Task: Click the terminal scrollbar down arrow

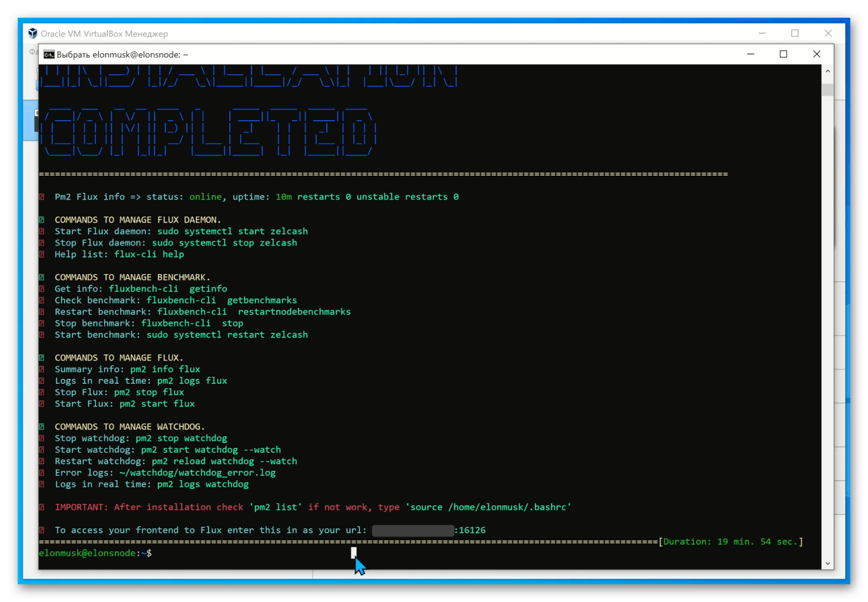Action: (828, 563)
